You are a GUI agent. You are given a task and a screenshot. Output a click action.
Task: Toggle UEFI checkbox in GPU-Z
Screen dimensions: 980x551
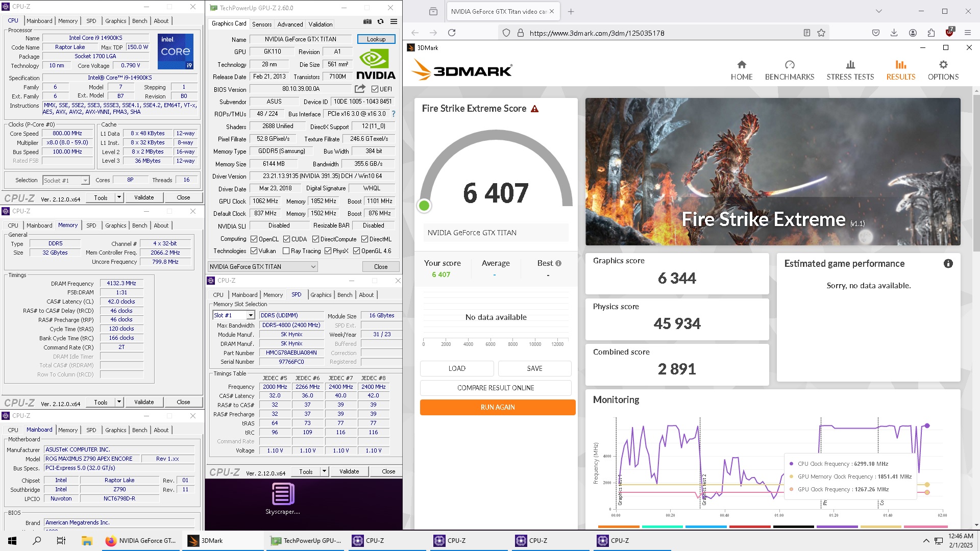tap(375, 89)
